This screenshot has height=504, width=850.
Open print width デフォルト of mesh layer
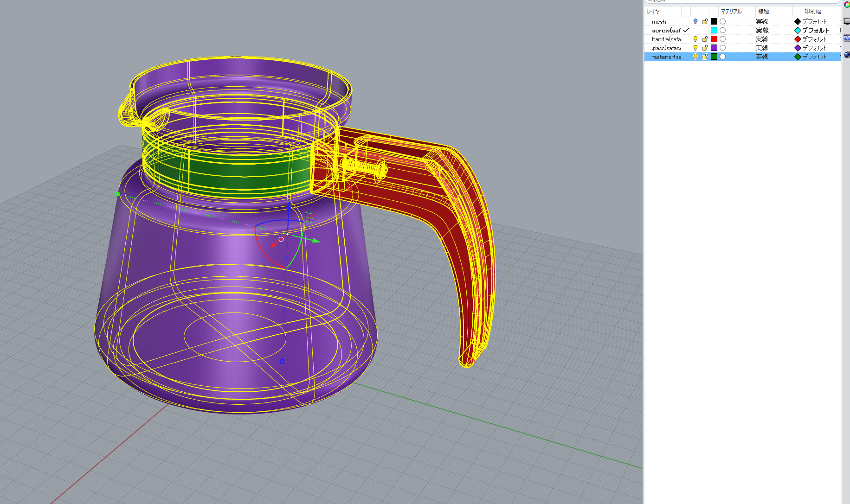coord(815,21)
